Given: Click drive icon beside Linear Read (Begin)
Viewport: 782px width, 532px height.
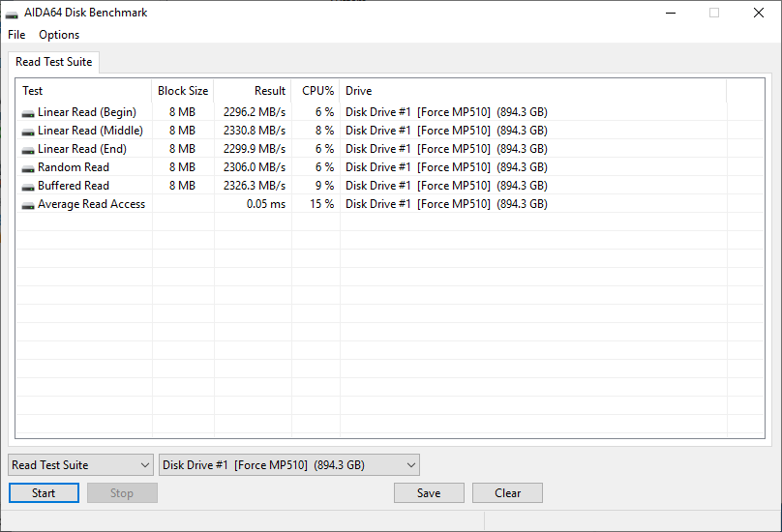Looking at the screenshot, I should (28, 113).
